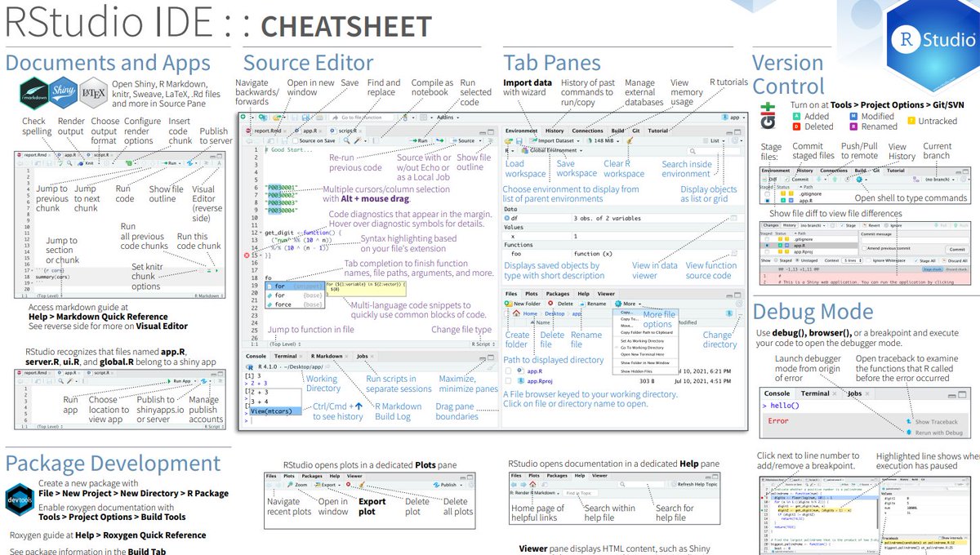The height and width of the screenshot is (555, 980).
Task: Select the Staged radio button under Show
Action: (x=776, y=260)
